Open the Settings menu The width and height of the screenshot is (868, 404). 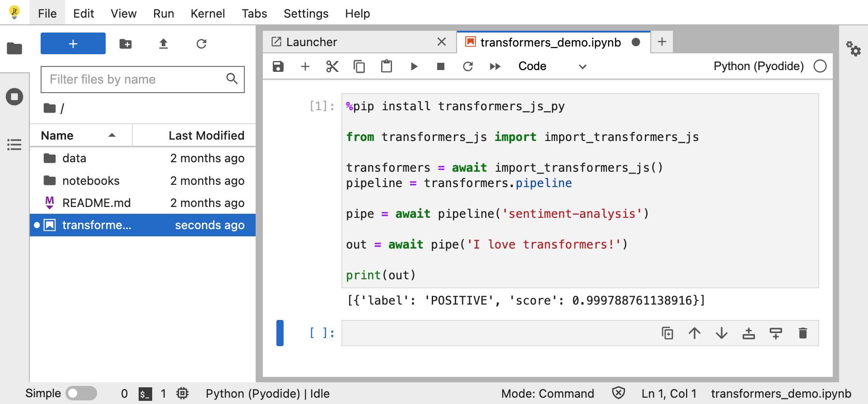[306, 14]
